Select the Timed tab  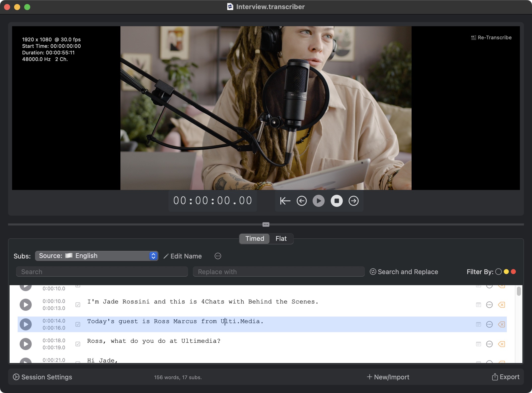(x=254, y=239)
